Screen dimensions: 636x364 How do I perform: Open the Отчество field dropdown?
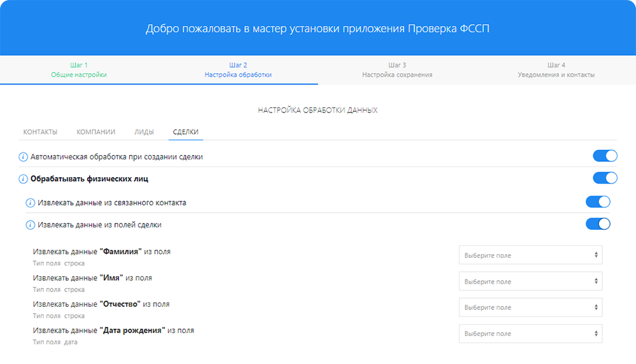coord(530,307)
